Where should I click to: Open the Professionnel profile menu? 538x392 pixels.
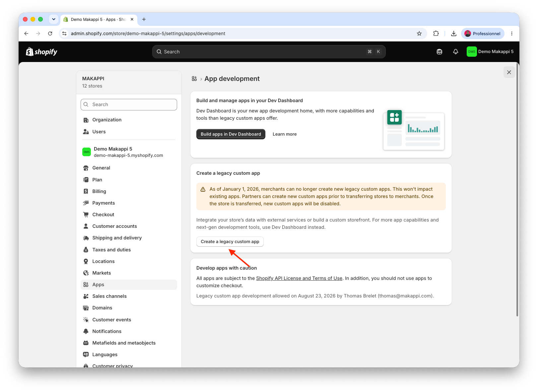coord(483,33)
